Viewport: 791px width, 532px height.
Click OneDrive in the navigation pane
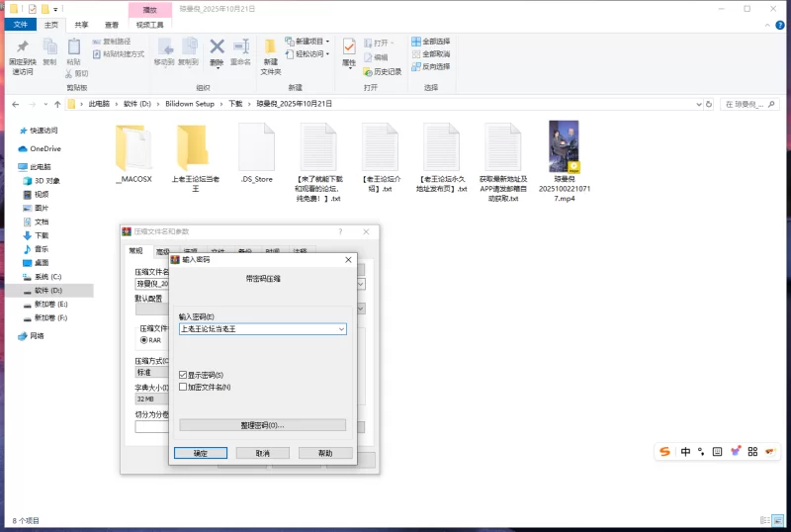point(44,148)
